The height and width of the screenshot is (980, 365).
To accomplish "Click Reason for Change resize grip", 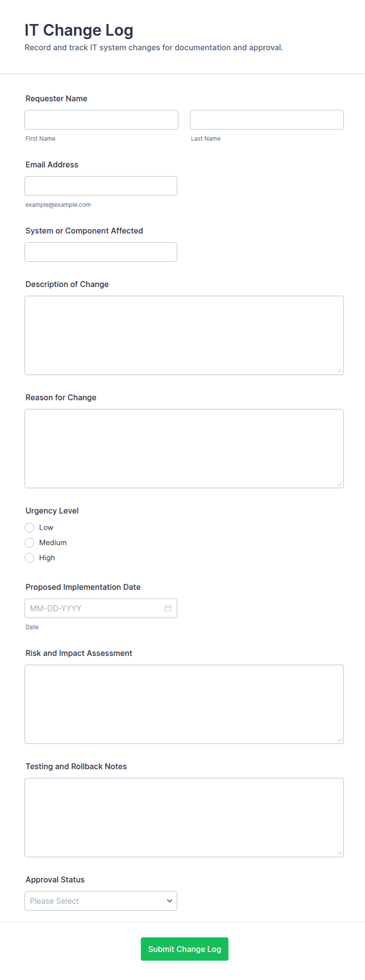I will [339, 484].
